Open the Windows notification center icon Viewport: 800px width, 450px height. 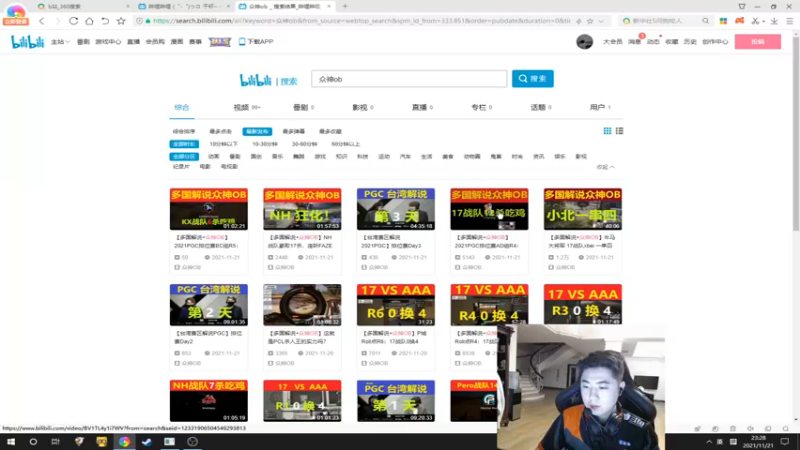[x=785, y=441]
